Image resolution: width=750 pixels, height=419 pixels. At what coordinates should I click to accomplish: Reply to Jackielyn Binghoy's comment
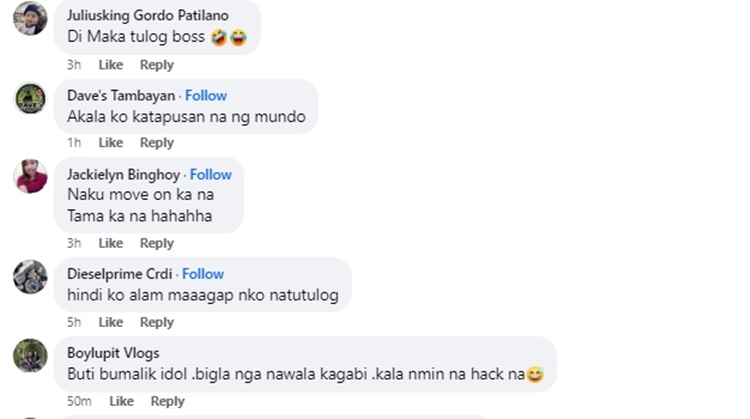coord(157,243)
